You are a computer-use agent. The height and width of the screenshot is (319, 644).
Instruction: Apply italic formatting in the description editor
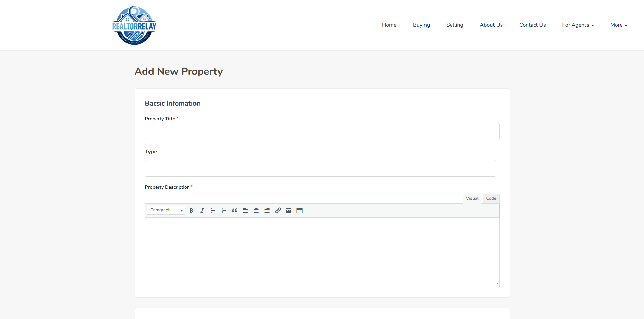click(202, 210)
